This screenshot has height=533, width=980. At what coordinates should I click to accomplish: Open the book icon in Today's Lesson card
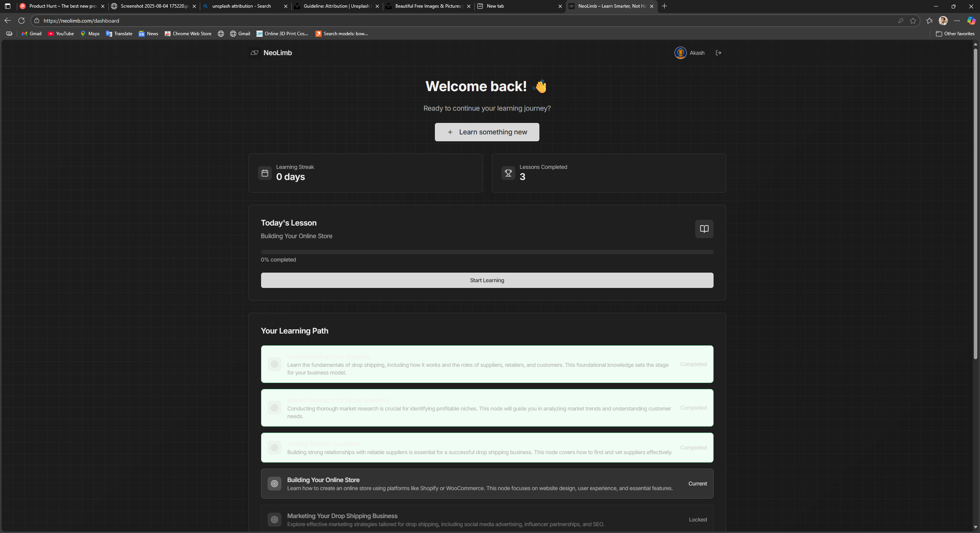[704, 229]
